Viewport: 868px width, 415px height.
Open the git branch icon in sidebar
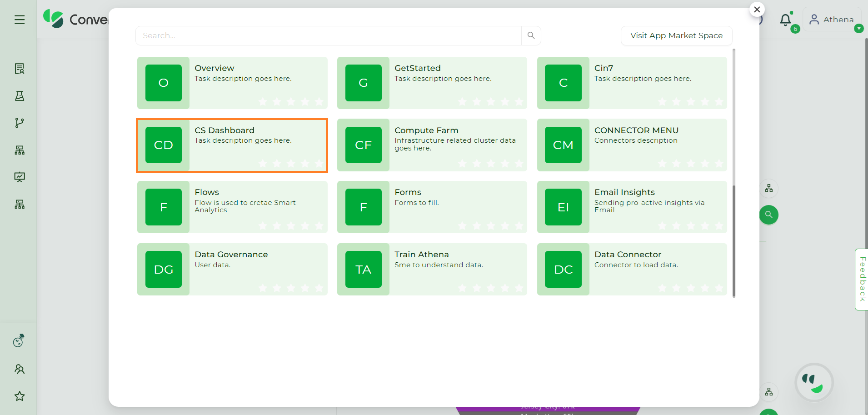coord(20,123)
